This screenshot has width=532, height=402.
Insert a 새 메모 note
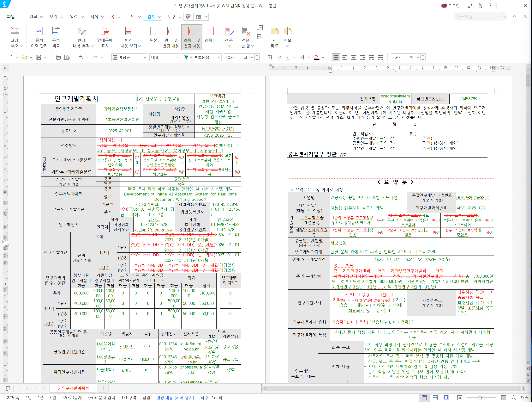[x=274, y=31]
